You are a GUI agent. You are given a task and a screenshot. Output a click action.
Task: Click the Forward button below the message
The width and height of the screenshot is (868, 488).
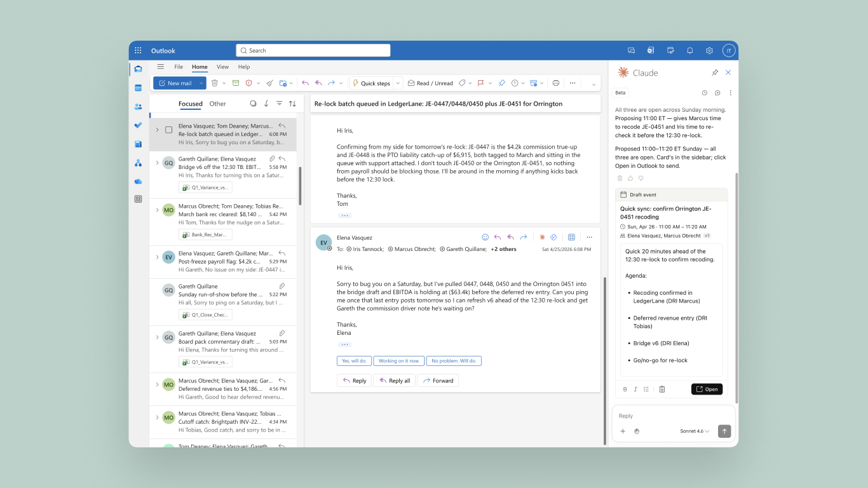pos(438,381)
